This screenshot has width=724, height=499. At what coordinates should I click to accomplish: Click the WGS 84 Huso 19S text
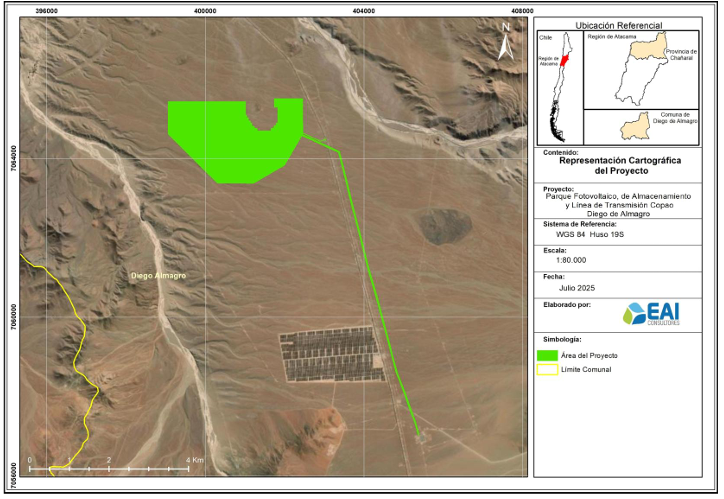pyautogui.click(x=591, y=234)
